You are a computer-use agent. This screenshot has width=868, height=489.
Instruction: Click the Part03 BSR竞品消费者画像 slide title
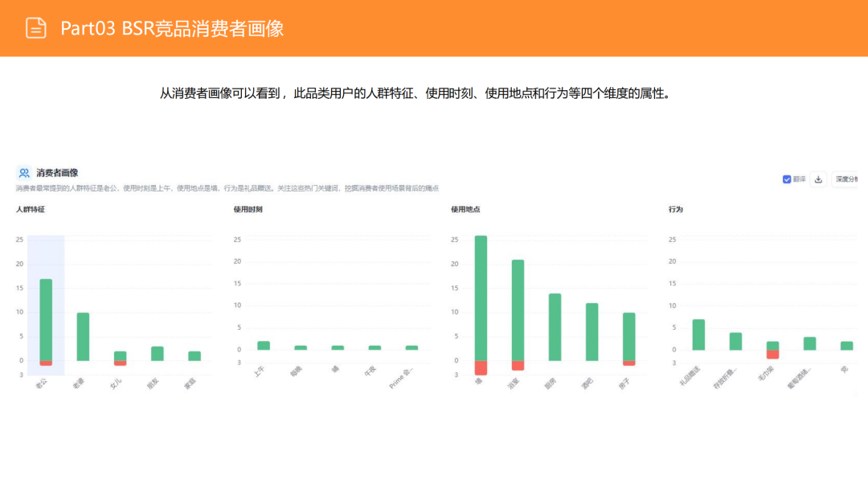tap(172, 28)
